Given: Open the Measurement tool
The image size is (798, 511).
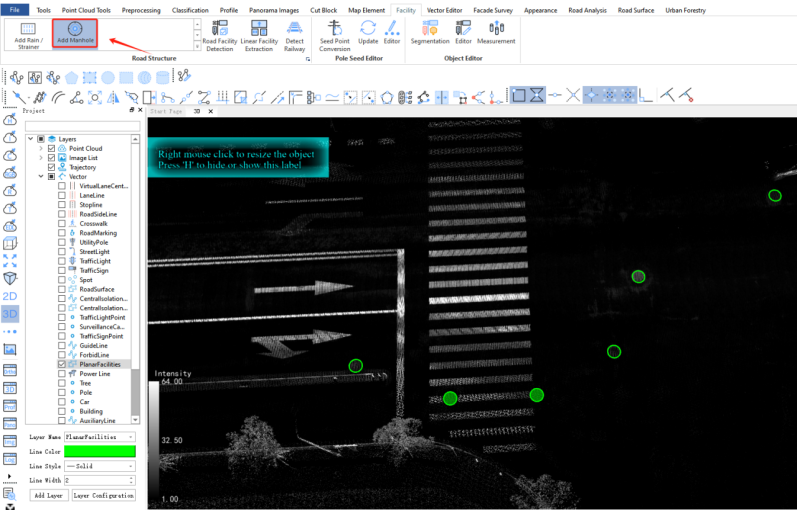Looking at the screenshot, I should (496, 32).
